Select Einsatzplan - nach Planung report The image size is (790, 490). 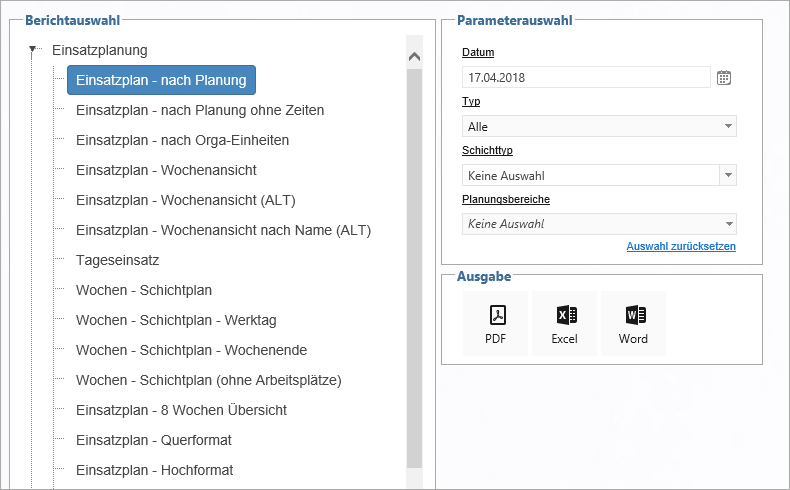point(161,80)
